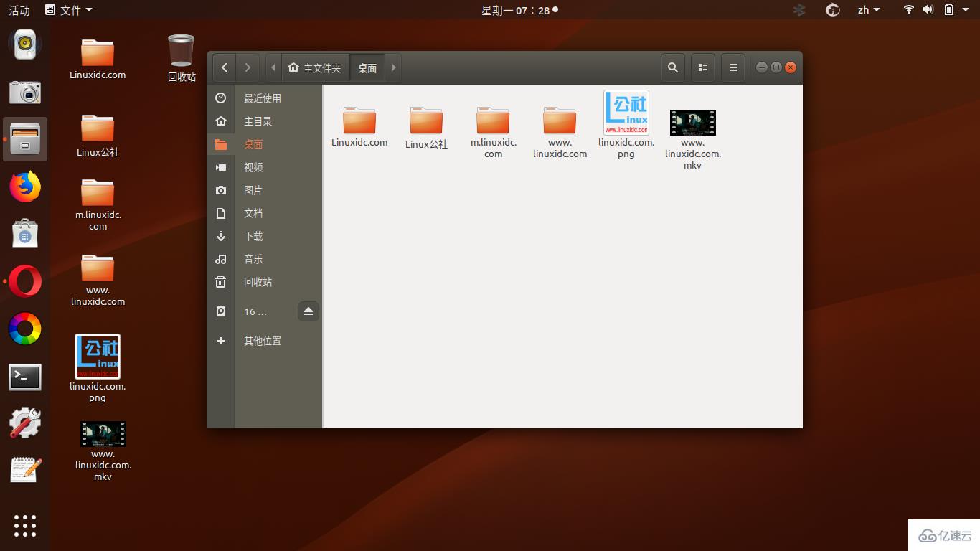This screenshot has height=551, width=980.
Task: Toggle list view with the view icon
Action: [x=703, y=67]
